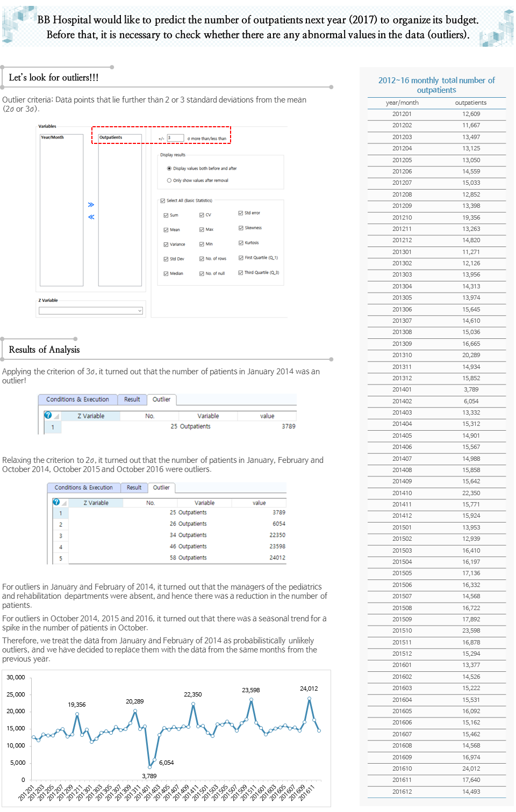The height and width of the screenshot is (812, 516).
Task: Toggle the First Quartile (Q_1) checkbox
Action: (241, 258)
